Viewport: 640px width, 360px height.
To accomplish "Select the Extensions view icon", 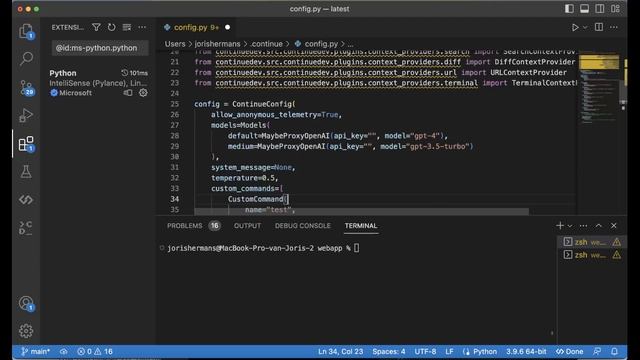I will [x=26, y=144].
